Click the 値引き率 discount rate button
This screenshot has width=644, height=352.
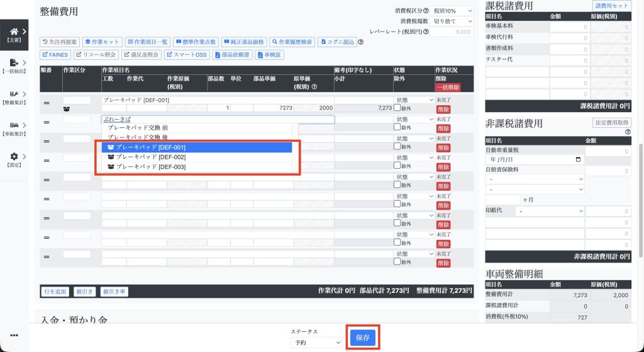tap(114, 292)
